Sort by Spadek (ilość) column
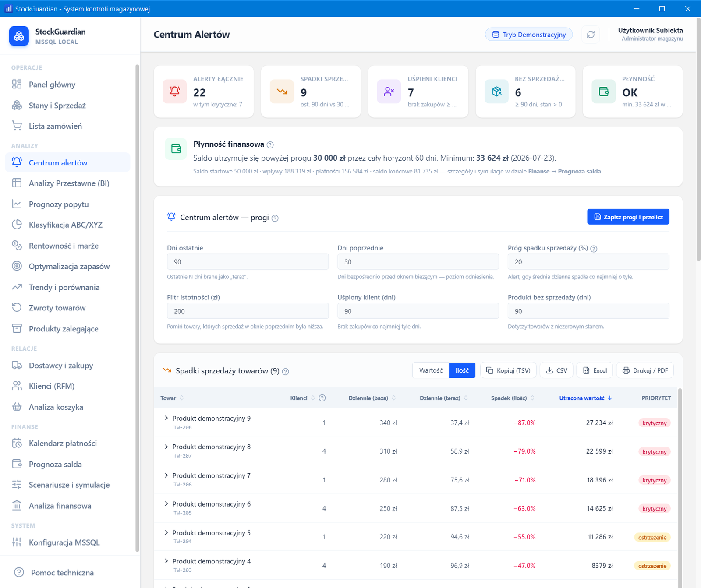 [513, 398]
